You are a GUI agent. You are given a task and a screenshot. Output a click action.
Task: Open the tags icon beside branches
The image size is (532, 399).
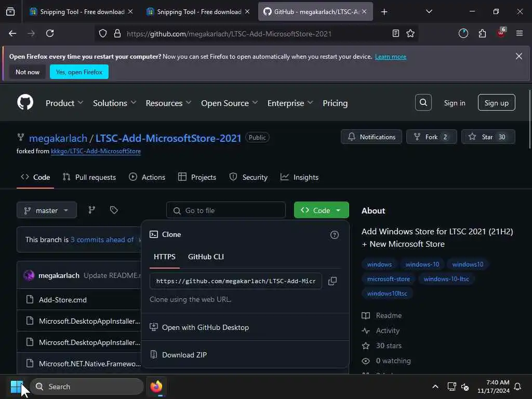(x=114, y=210)
